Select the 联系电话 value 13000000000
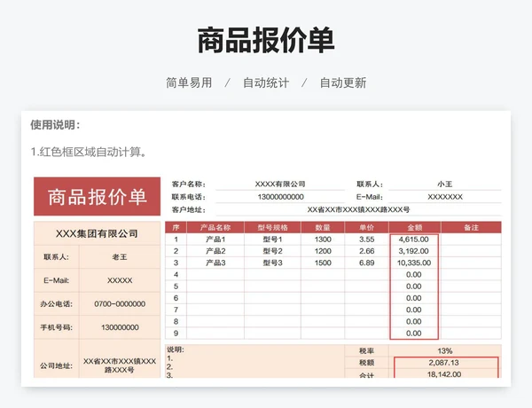532x408 pixels. pyautogui.click(x=280, y=197)
